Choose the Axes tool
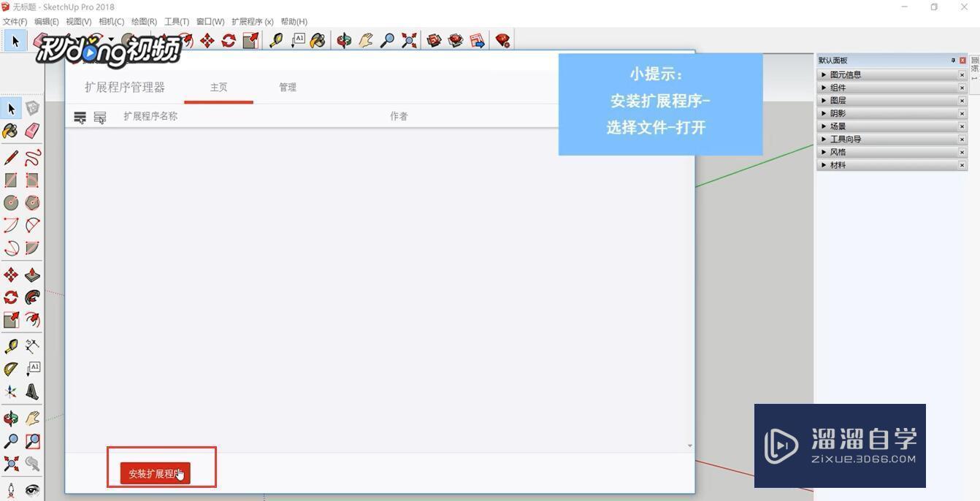This screenshot has width=980, height=501. tap(11, 391)
